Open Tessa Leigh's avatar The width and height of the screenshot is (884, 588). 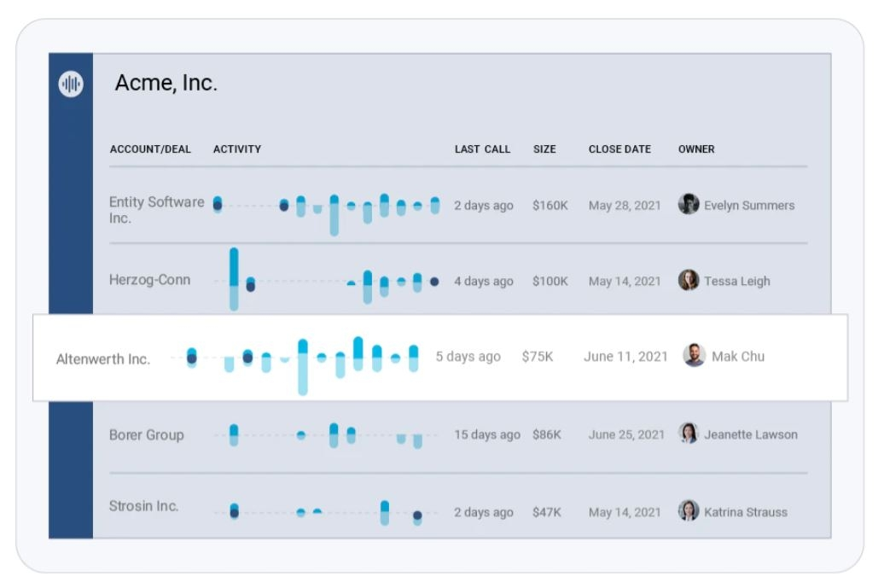pyautogui.click(x=689, y=280)
